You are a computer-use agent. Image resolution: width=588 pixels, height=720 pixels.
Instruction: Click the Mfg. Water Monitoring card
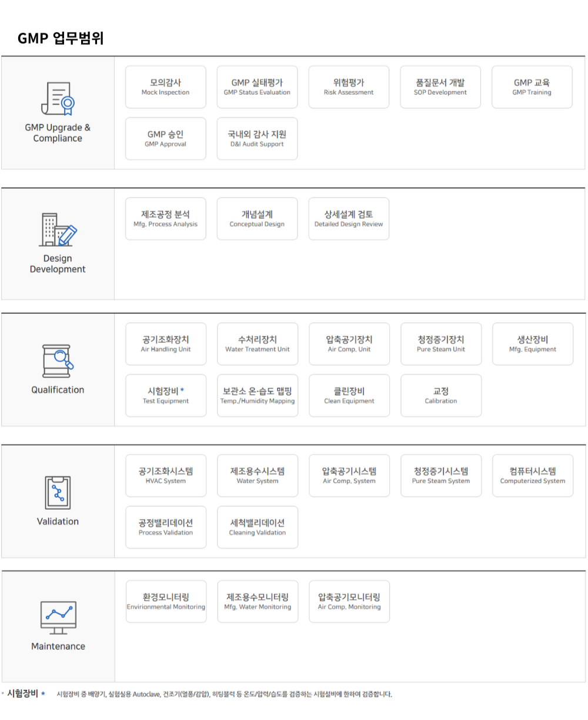[258, 601]
